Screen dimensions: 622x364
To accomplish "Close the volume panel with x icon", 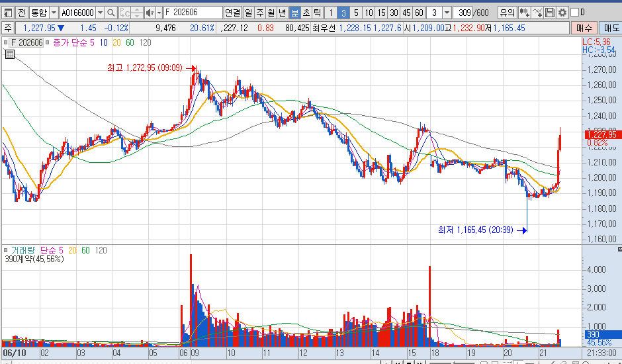I will [x=619, y=250].
